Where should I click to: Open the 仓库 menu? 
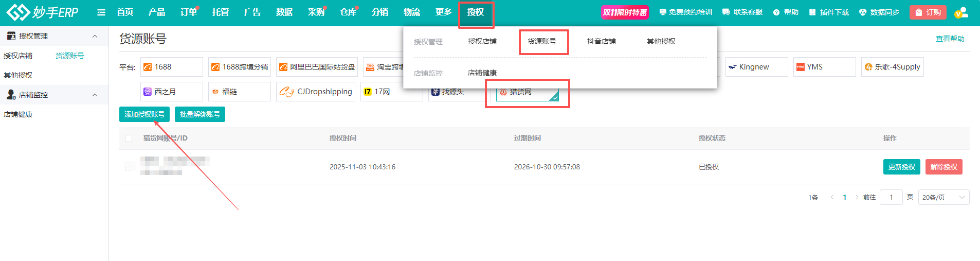(x=348, y=12)
